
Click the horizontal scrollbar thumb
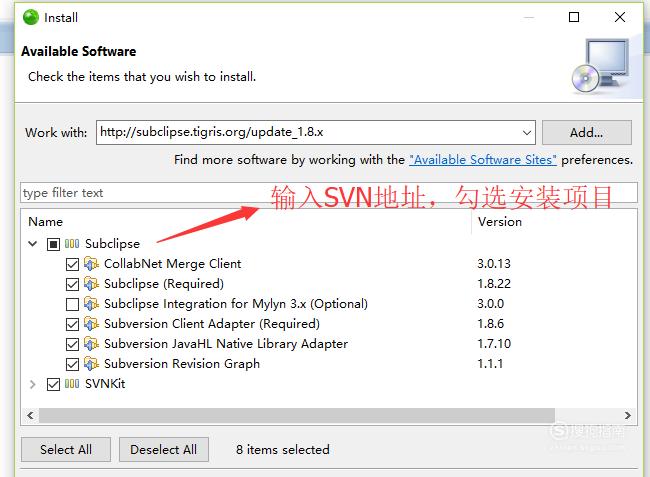[x=297, y=415]
